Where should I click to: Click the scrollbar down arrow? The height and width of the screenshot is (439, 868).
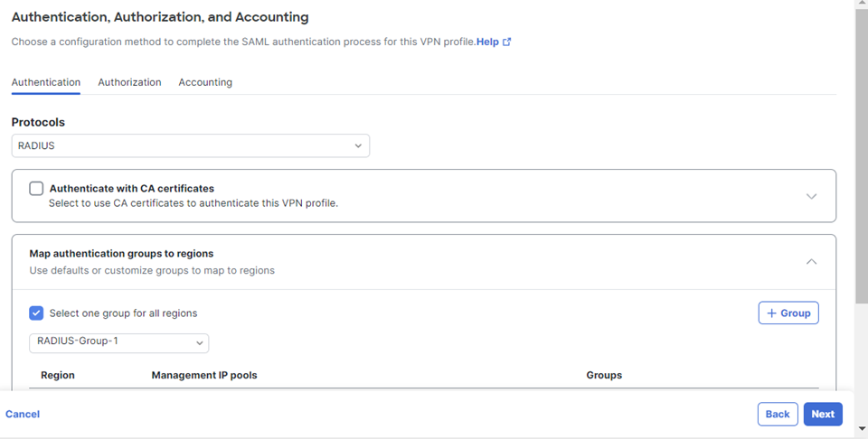pyautogui.click(x=862, y=428)
